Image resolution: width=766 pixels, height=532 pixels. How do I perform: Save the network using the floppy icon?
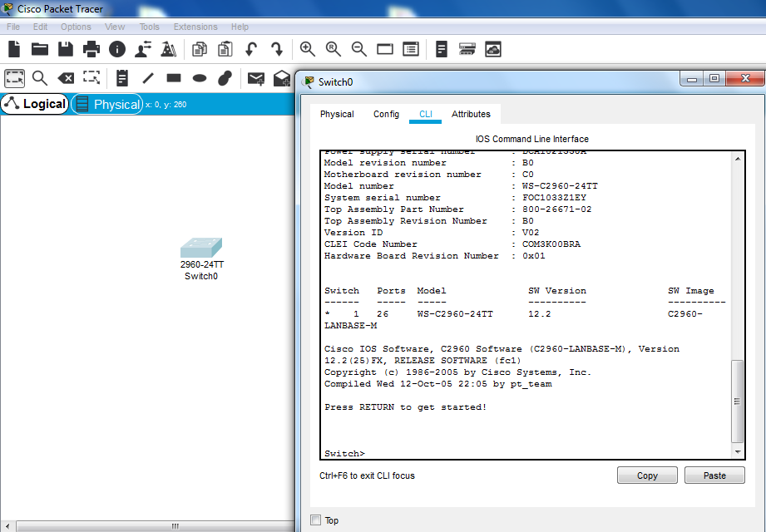(65, 49)
